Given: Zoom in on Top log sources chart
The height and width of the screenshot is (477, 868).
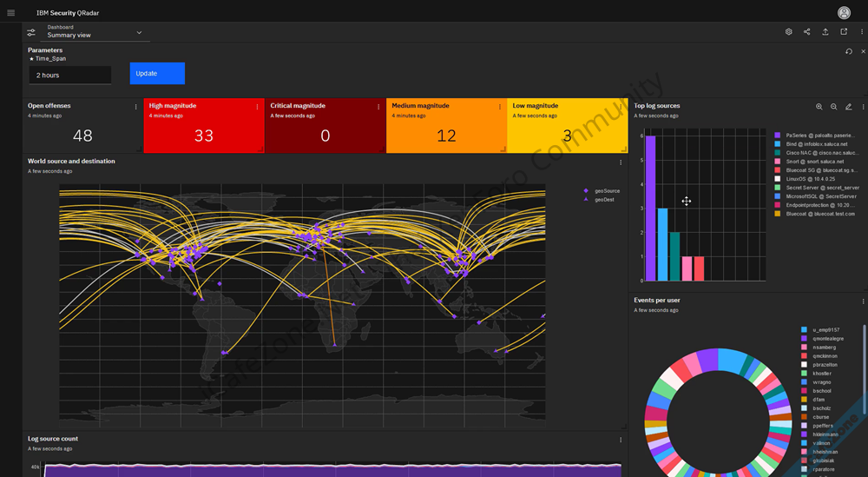Looking at the screenshot, I should click(819, 107).
